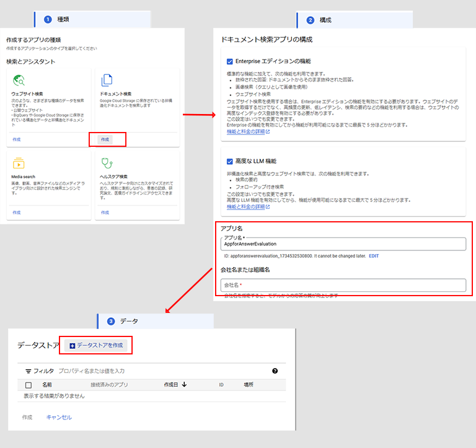
Task: Click 作成 under Media search card
Action: 17,213
